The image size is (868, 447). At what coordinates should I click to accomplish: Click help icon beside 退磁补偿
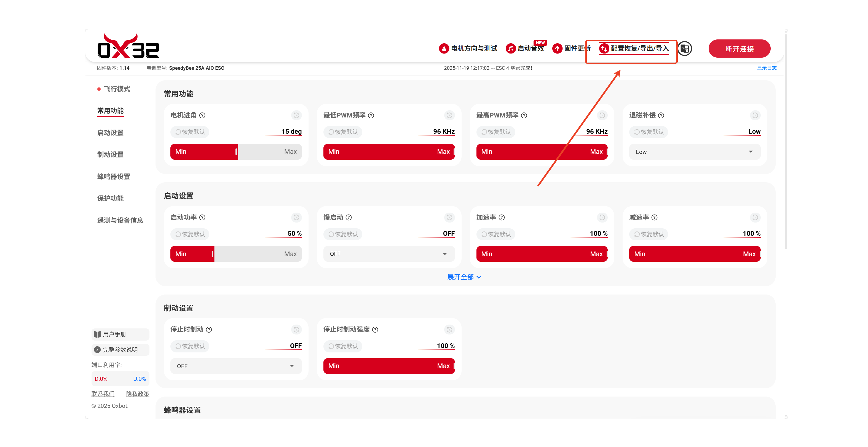pyautogui.click(x=661, y=115)
